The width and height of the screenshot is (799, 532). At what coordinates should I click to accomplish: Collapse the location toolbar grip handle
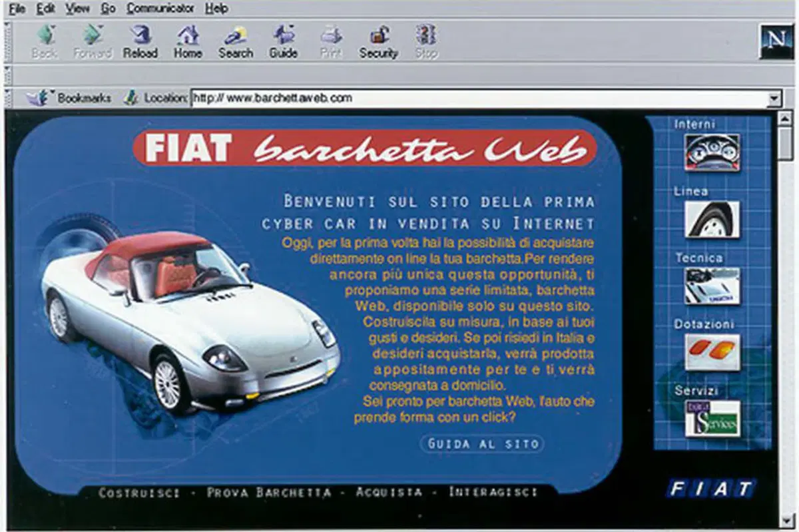click(x=7, y=98)
